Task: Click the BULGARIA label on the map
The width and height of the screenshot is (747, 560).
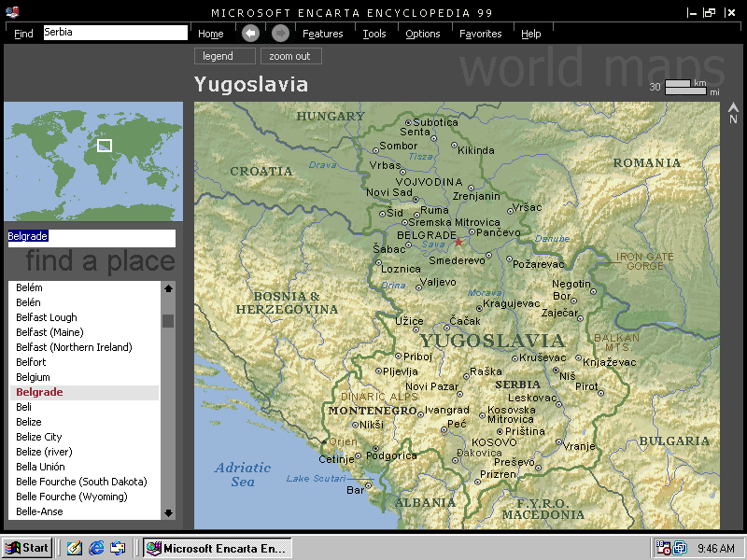Action: click(x=674, y=441)
